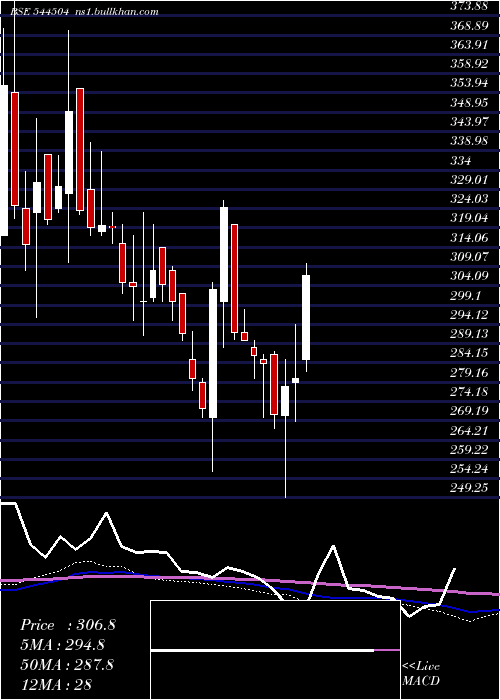The height and width of the screenshot is (700, 500).
Task: Select the 264.21 price level label
Action: coord(469,430)
